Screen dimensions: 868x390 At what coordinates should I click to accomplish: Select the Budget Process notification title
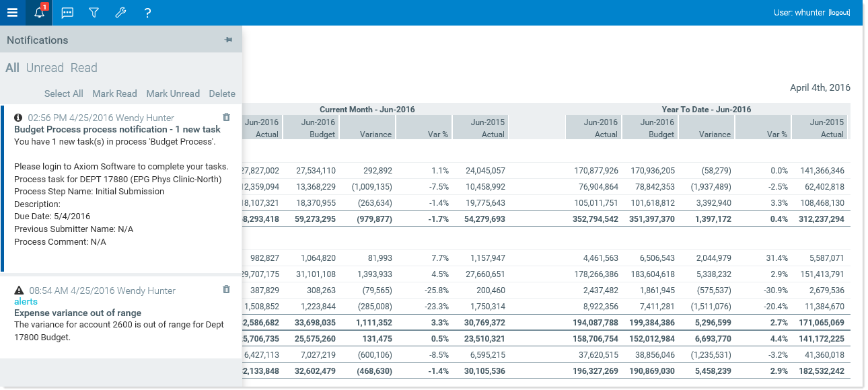point(117,129)
